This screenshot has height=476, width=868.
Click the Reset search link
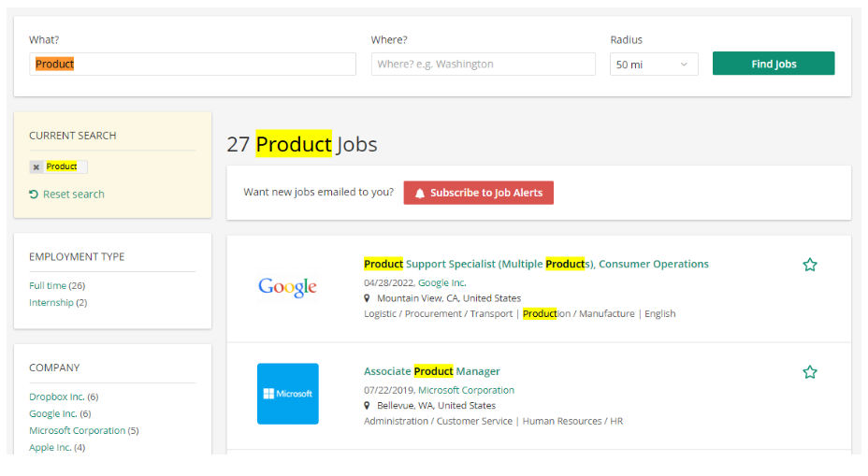click(x=74, y=195)
